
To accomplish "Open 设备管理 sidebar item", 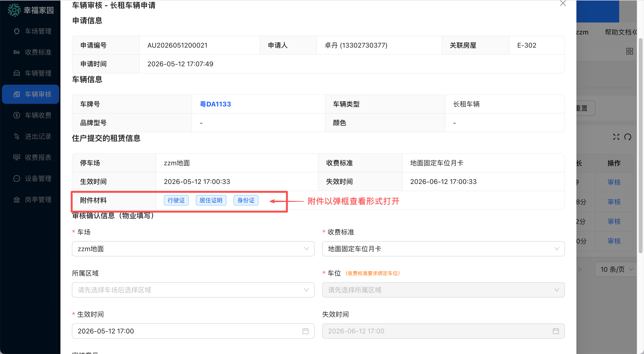I will pyautogui.click(x=31, y=178).
